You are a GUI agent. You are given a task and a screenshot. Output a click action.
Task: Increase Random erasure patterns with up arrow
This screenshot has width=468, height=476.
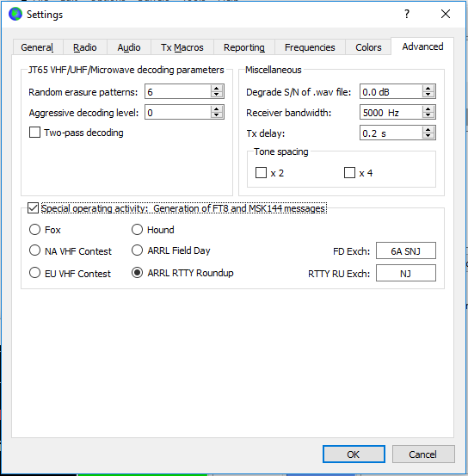[x=217, y=89]
